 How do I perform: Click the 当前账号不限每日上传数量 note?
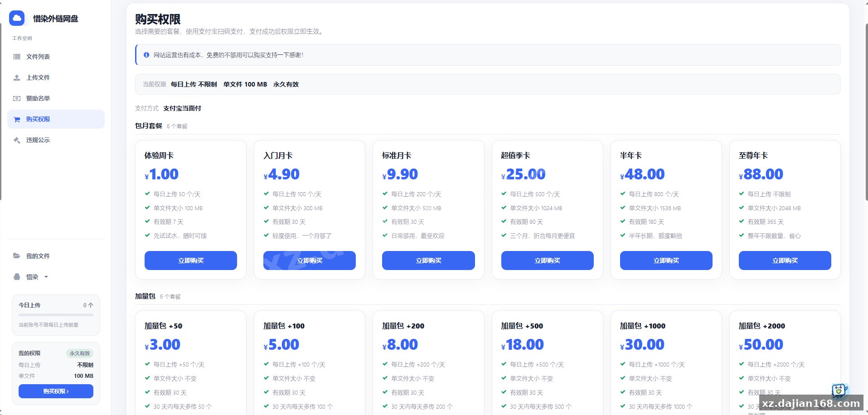[x=48, y=325]
